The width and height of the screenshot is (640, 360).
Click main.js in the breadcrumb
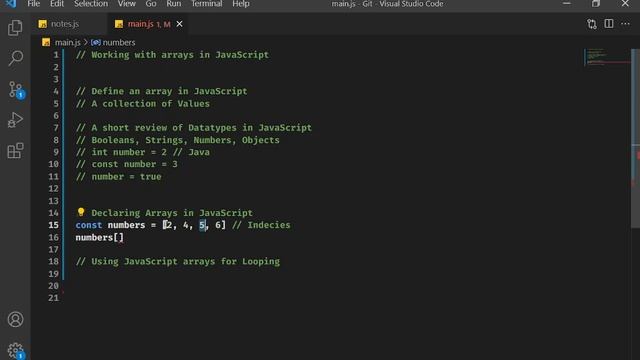point(67,42)
